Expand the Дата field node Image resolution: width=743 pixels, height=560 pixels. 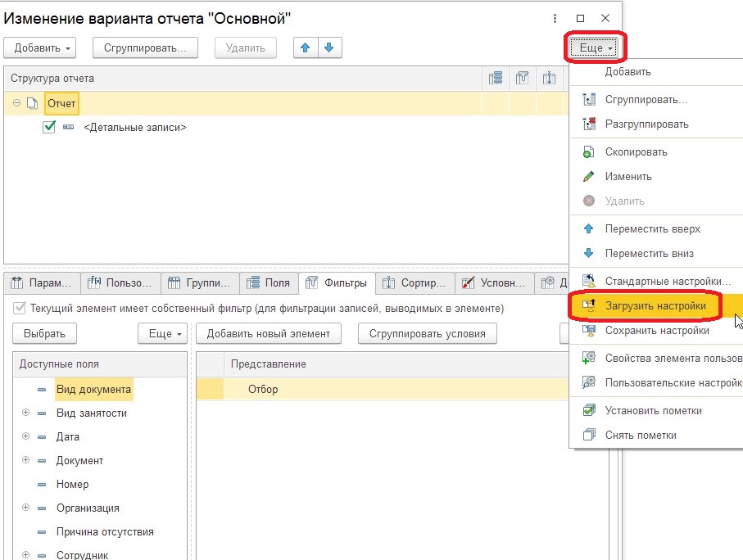pyautogui.click(x=25, y=436)
